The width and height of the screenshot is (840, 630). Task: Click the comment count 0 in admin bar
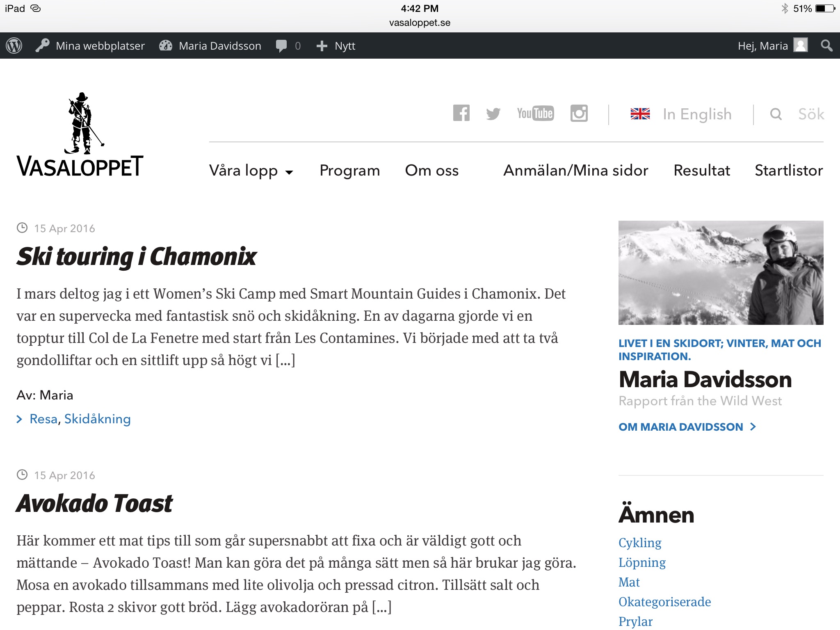pos(298,46)
